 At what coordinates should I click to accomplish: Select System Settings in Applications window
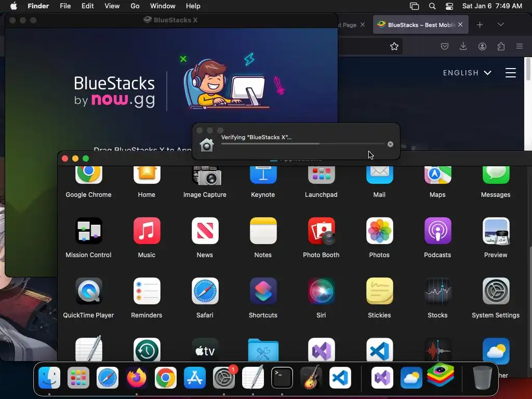coord(496,291)
